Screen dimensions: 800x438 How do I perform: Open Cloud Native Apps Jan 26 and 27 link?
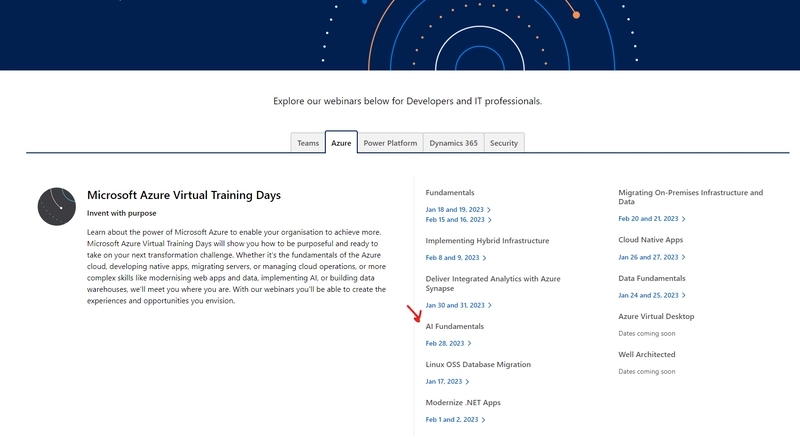(x=648, y=256)
